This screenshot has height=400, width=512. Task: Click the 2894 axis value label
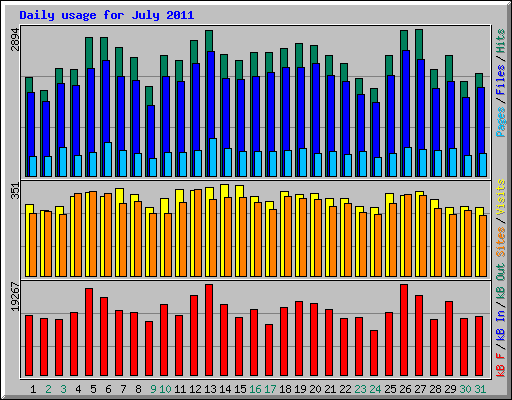click(x=15, y=40)
